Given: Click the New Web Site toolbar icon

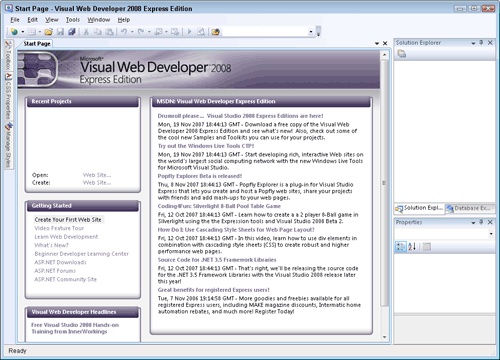Looking at the screenshot, I should pos(14,32).
